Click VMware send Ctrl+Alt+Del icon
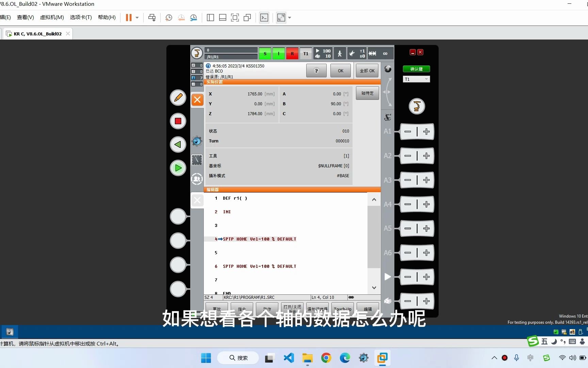This screenshot has width=588, height=368. [x=152, y=17]
